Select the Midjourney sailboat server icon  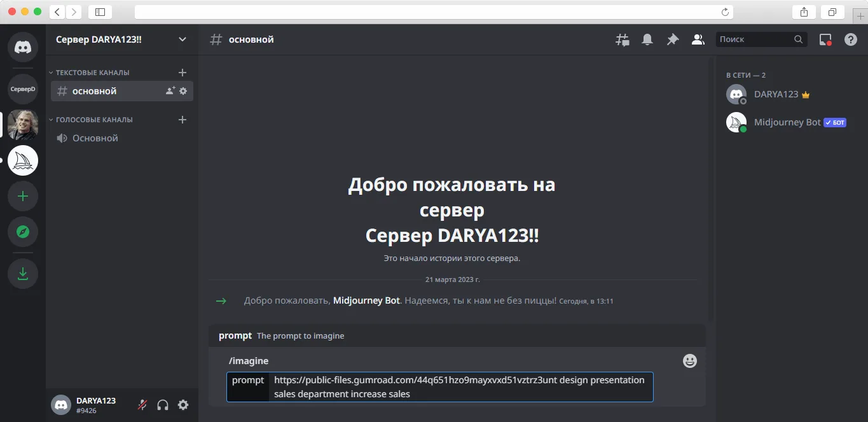(23, 161)
